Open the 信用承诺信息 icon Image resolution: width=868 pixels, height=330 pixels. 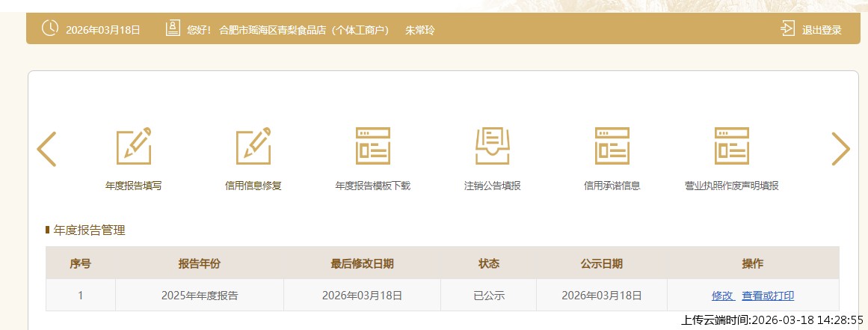pyautogui.click(x=612, y=146)
